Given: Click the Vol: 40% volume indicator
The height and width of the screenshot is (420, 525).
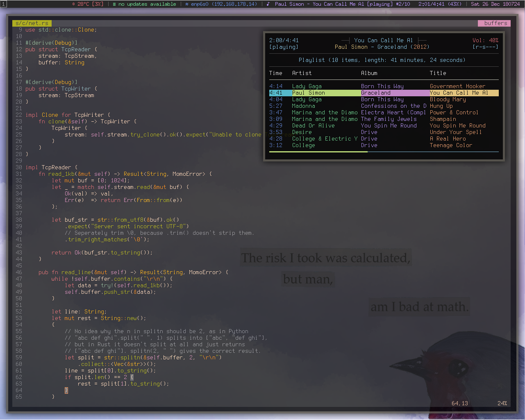Looking at the screenshot, I should coord(485,40).
